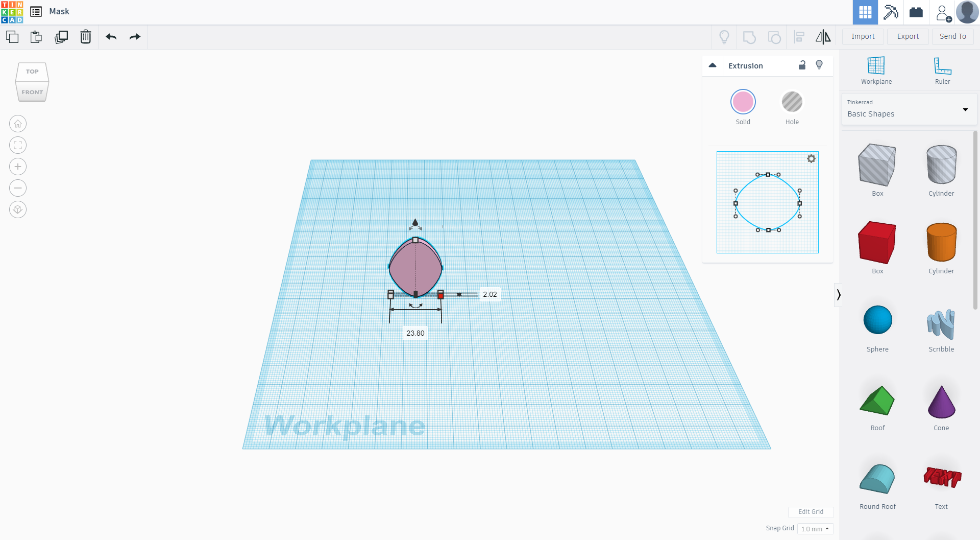Select the Ruler tool
Screen dimensions: 980x540
(942, 71)
